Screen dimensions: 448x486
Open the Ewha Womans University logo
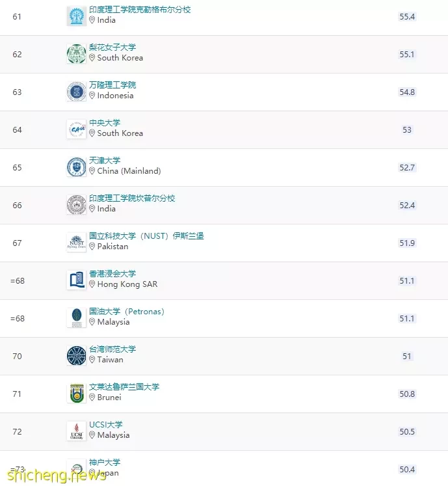(x=77, y=54)
